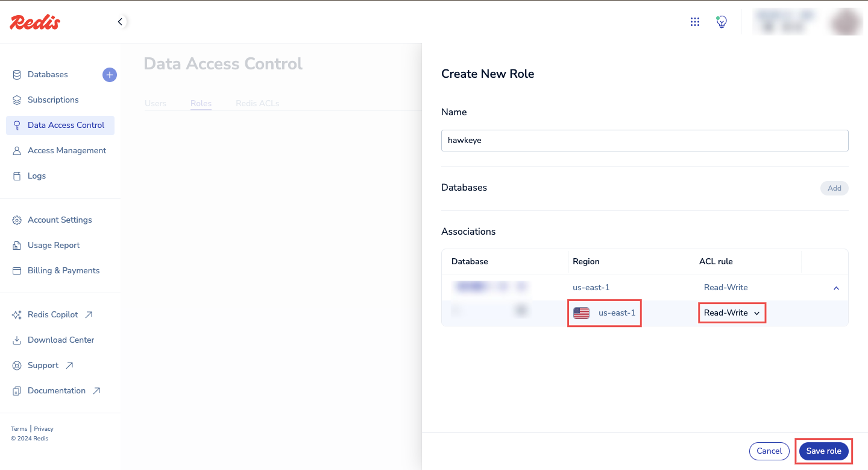The width and height of the screenshot is (868, 470).
Task: Cancel the role creation
Action: tap(769, 451)
